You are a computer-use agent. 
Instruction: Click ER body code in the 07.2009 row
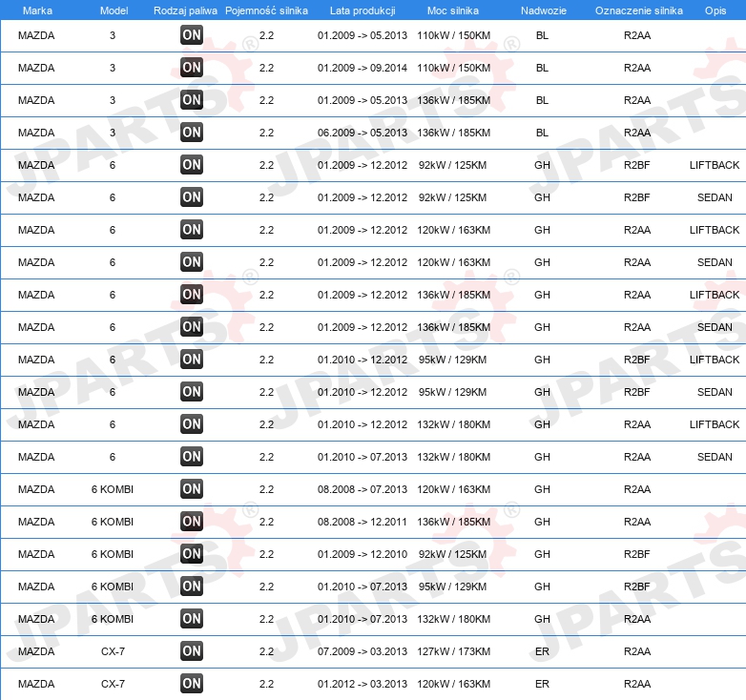point(542,651)
